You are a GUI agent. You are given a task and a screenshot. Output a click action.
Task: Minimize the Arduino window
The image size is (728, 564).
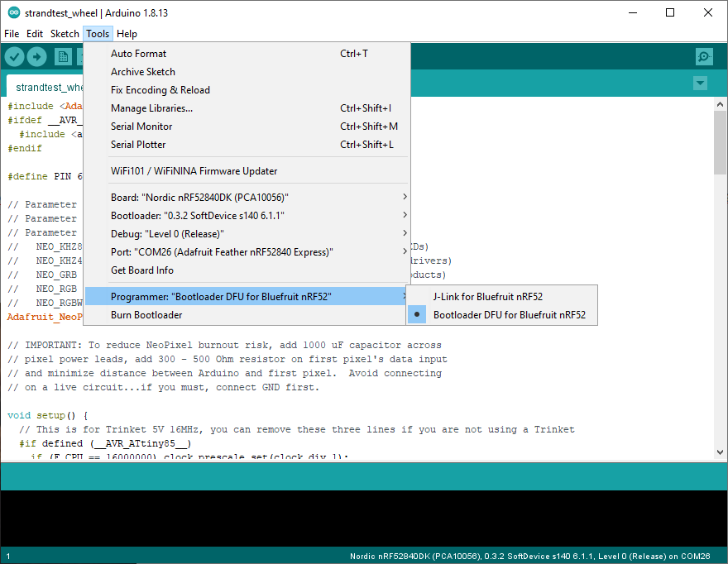(633, 12)
